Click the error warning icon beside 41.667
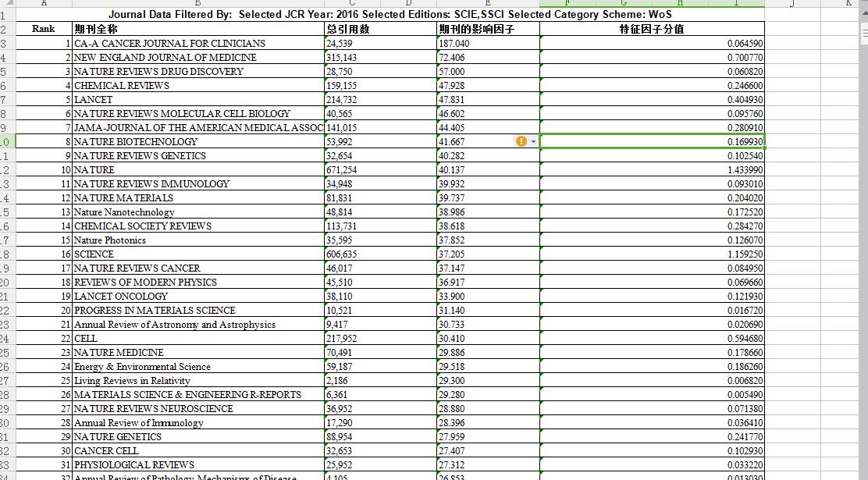This screenshot has height=480, width=868. pyautogui.click(x=521, y=141)
